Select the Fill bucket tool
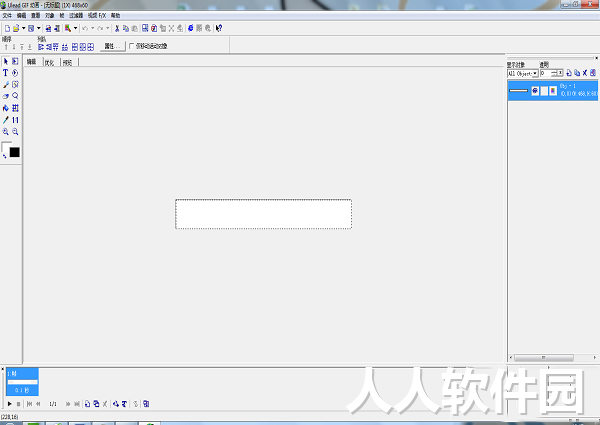This screenshot has width=600, height=425. point(6,108)
